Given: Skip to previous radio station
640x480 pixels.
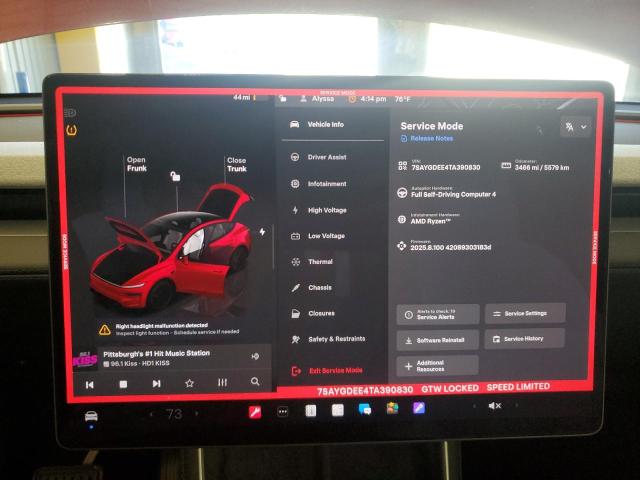Looking at the screenshot, I should click(x=90, y=384).
